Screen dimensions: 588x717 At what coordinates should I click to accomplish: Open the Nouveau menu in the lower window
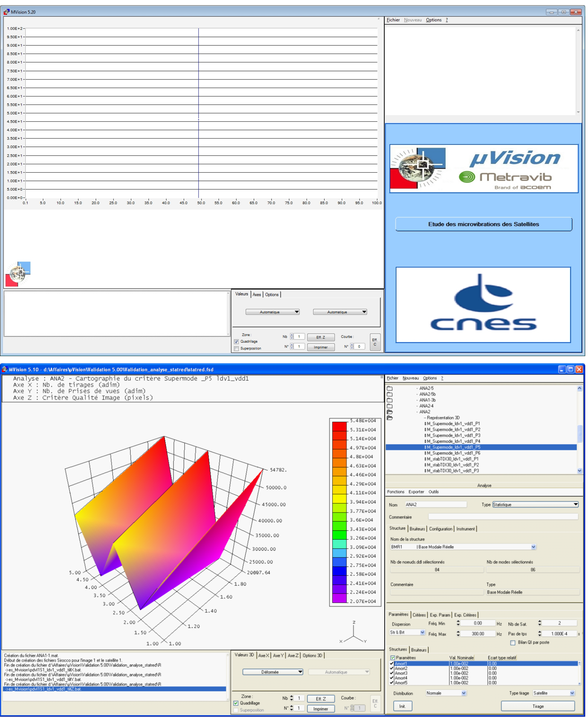tap(410, 378)
